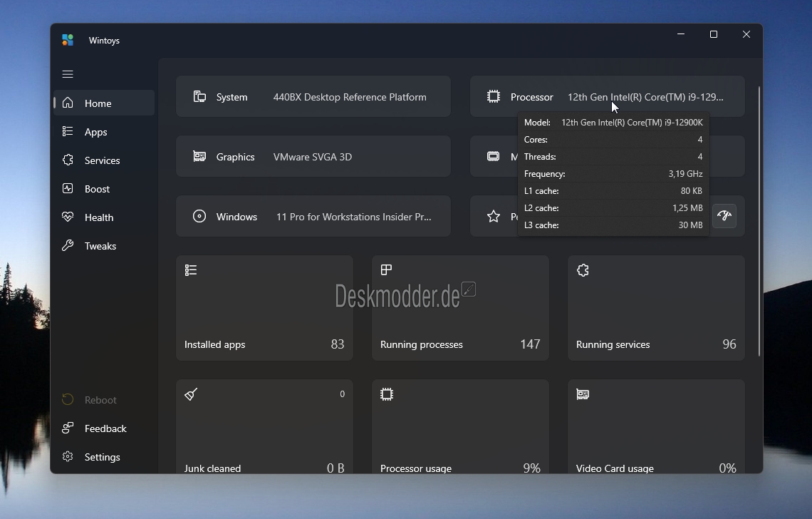Click the '96' running services count
812x519 pixels.
click(729, 344)
